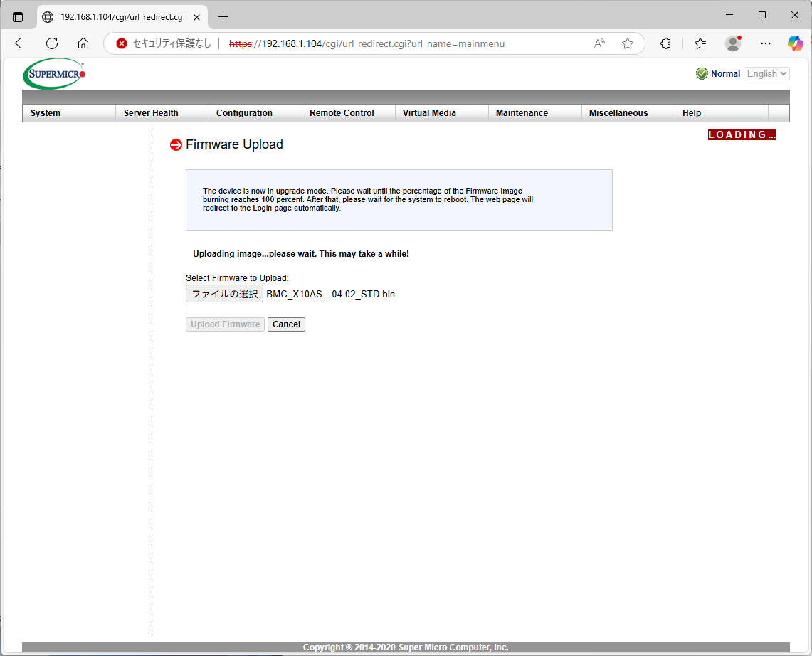Click the choose file button
Viewport: 812px width, 656px height.
[x=224, y=294]
